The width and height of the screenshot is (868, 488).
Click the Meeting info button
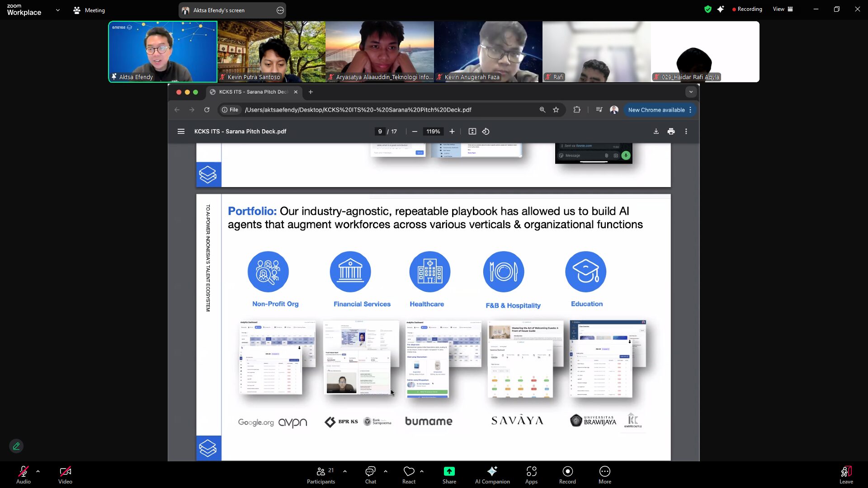[89, 10]
